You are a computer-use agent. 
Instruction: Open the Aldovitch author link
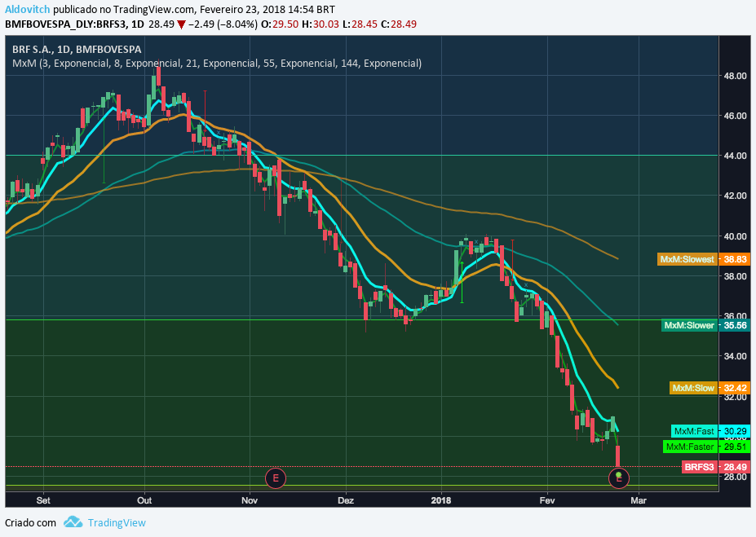tap(28, 10)
